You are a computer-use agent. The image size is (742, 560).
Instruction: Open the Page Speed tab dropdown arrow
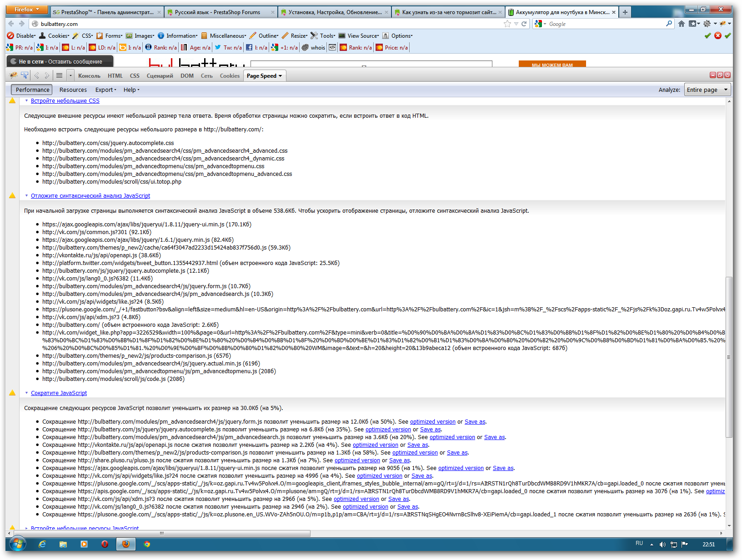(280, 76)
